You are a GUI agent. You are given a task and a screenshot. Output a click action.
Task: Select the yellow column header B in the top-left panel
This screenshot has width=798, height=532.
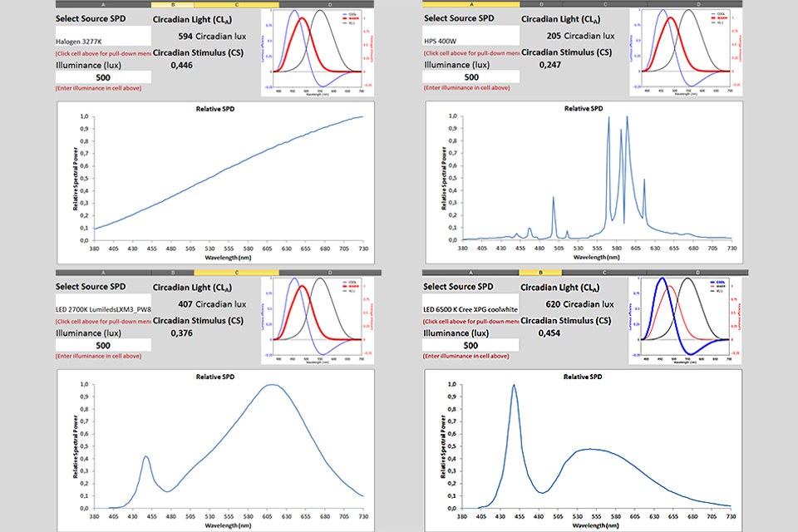(173, 4)
